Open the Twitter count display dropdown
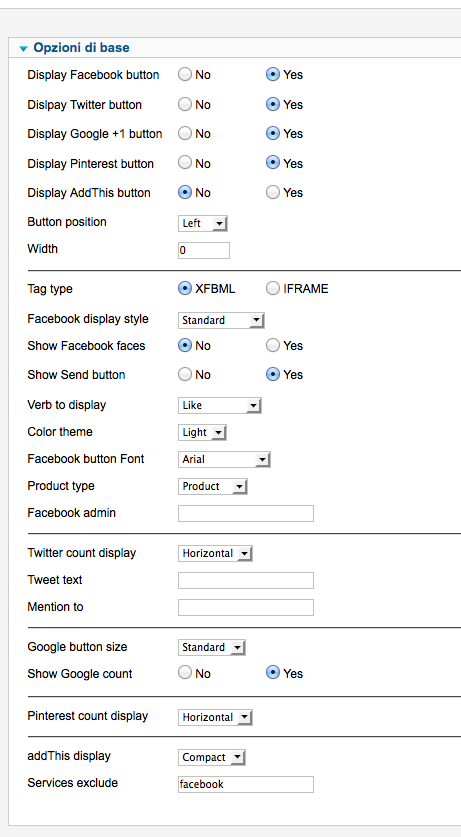 click(215, 554)
